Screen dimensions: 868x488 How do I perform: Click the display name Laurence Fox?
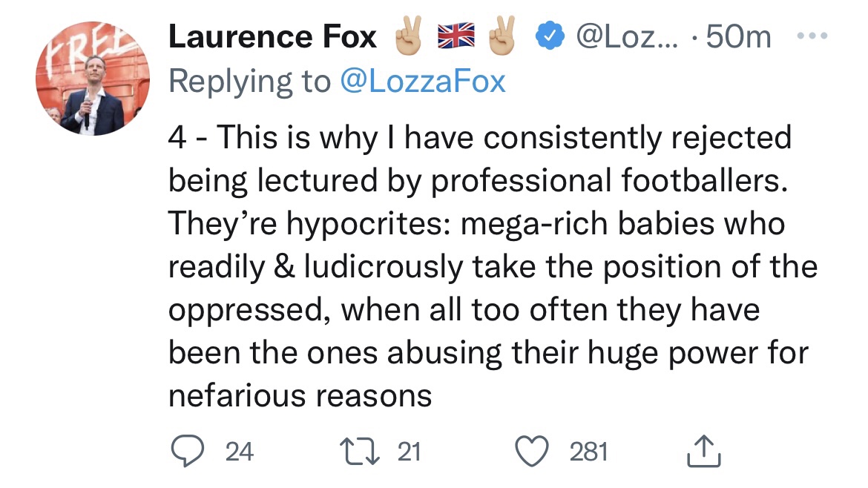[x=272, y=37]
